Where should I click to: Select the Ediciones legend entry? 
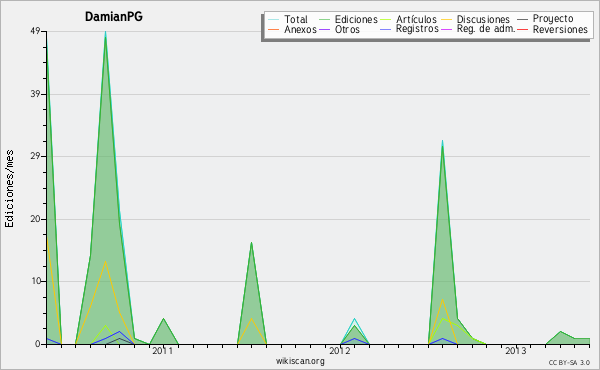pyautogui.click(x=356, y=20)
